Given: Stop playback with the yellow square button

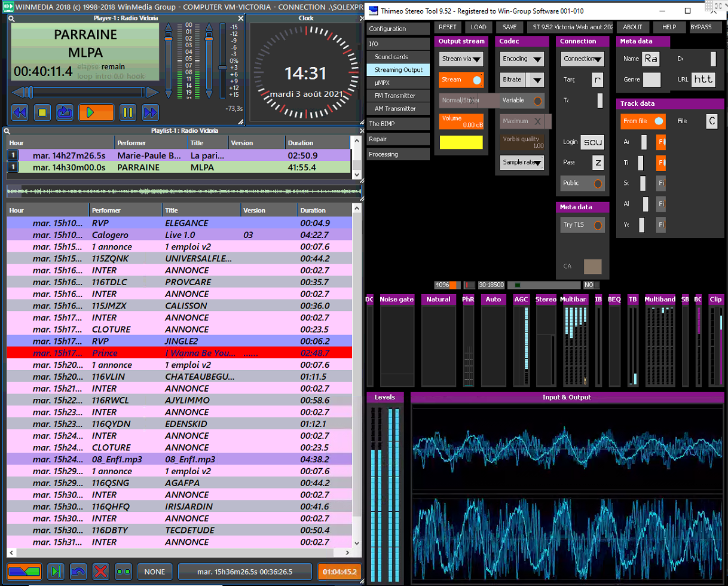Looking at the screenshot, I should pyautogui.click(x=42, y=112).
